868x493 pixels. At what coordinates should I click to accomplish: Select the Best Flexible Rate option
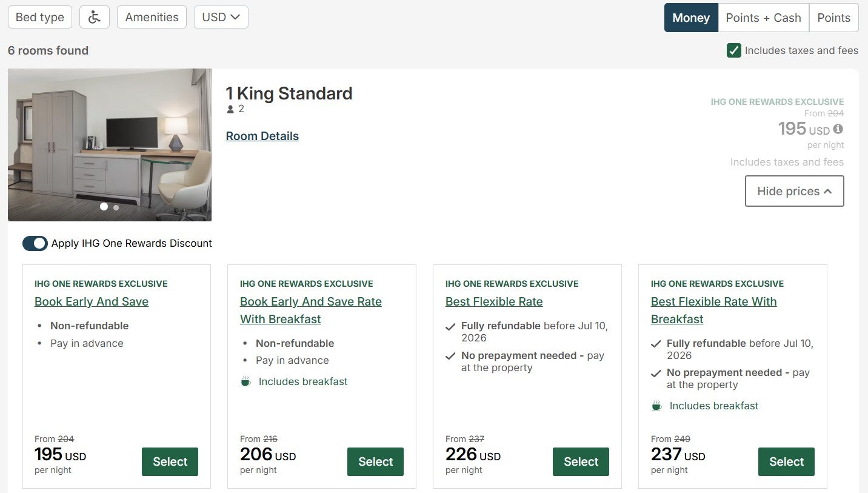point(493,301)
